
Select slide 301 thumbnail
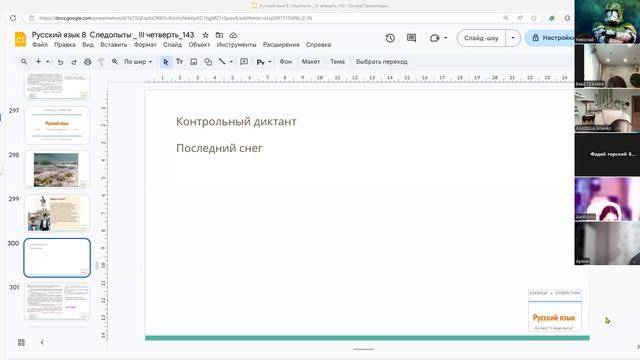point(57,302)
